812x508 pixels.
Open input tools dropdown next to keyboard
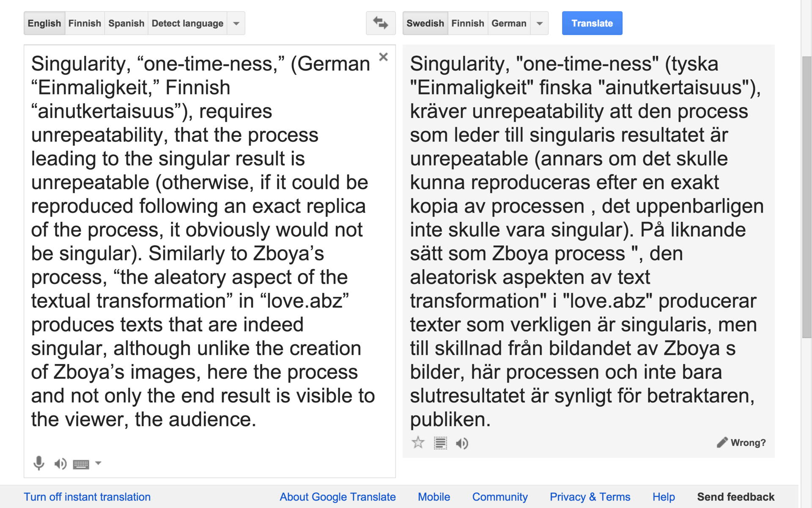98,463
